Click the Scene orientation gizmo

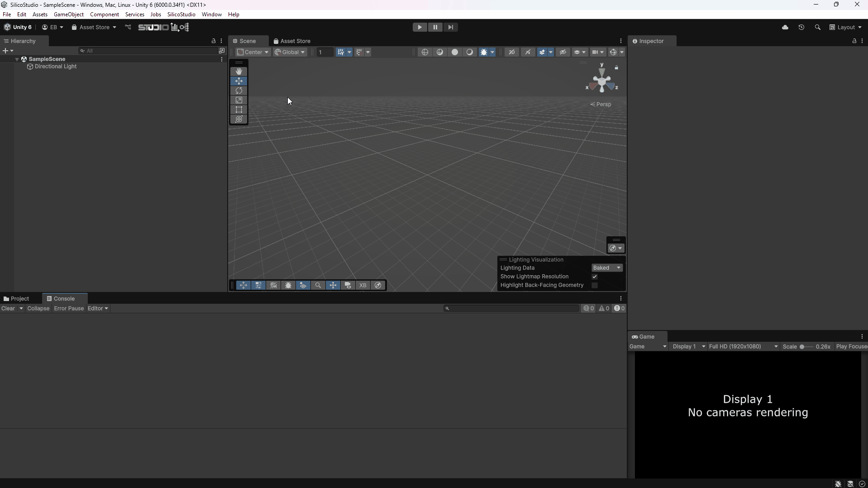(602, 81)
